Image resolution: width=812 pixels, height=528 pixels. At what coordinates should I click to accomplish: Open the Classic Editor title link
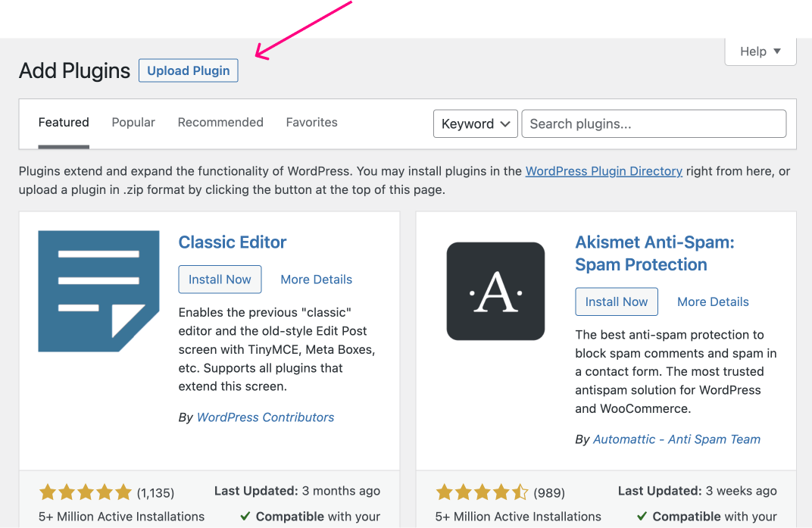click(x=232, y=242)
